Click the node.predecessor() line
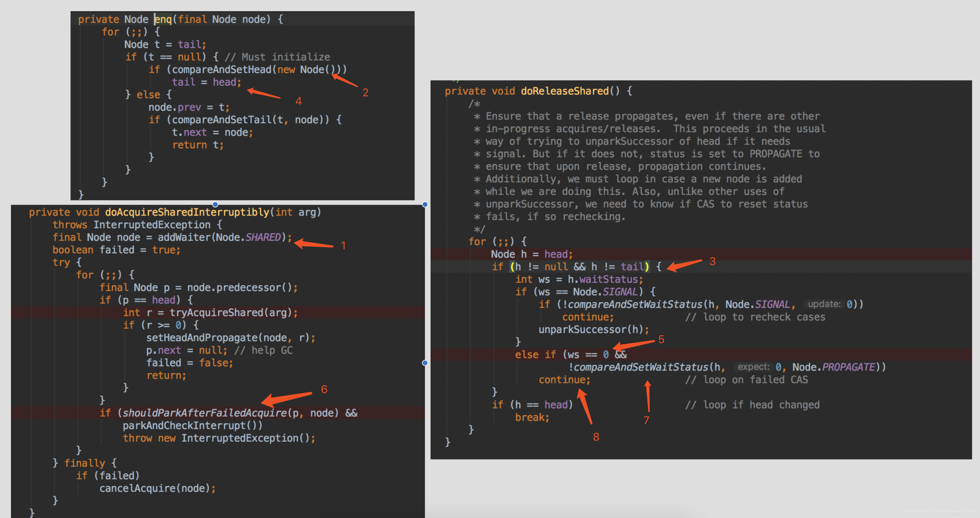This screenshot has height=518, width=980. pyautogui.click(x=199, y=287)
